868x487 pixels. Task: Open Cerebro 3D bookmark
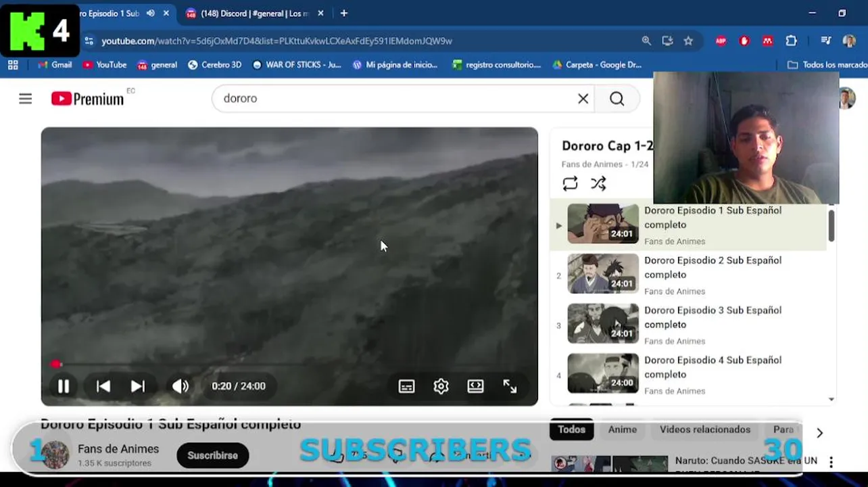tap(214, 65)
